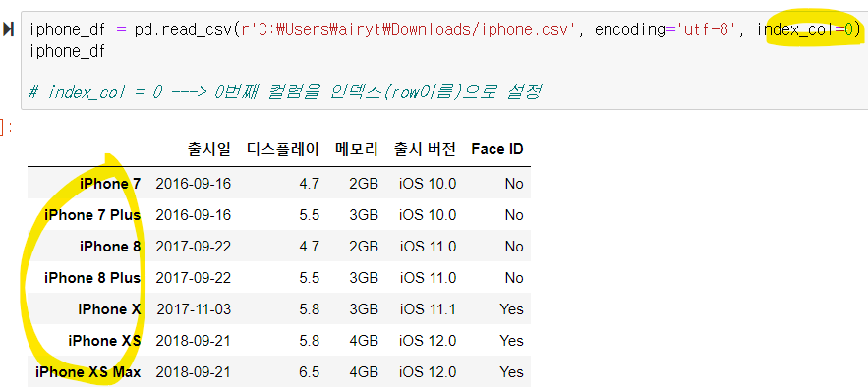This screenshot has width=868, height=390.
Task: Click release date of iPhone 7
Action: coord(194,183)
